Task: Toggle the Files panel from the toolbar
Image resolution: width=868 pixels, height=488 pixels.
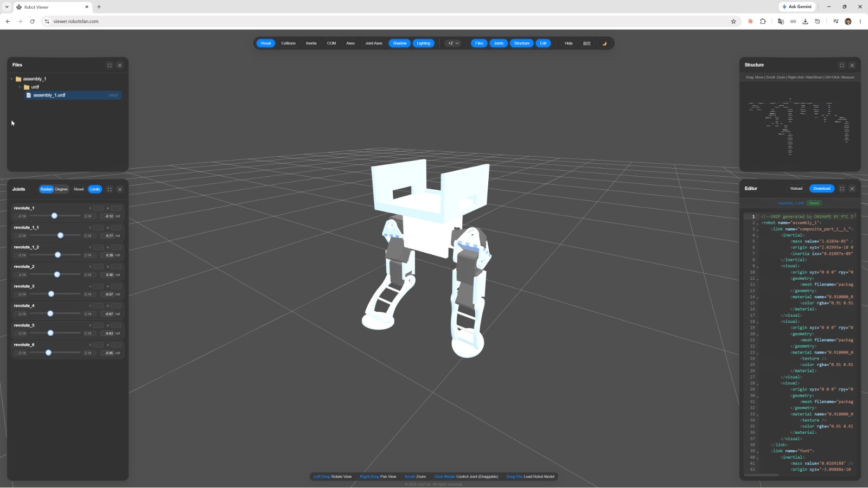Action: coord(479,43)
